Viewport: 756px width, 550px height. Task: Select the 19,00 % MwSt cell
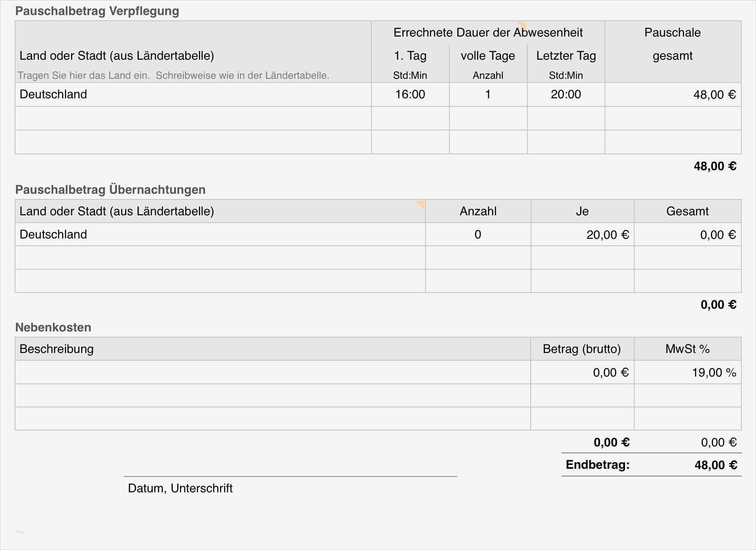point(687,372)
